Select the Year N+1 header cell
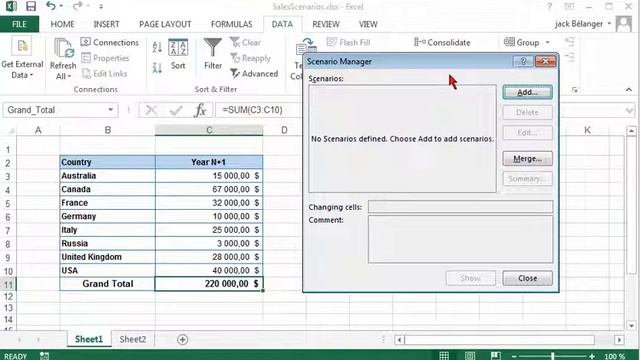This screenshot has height=360, width=640. 209,162
